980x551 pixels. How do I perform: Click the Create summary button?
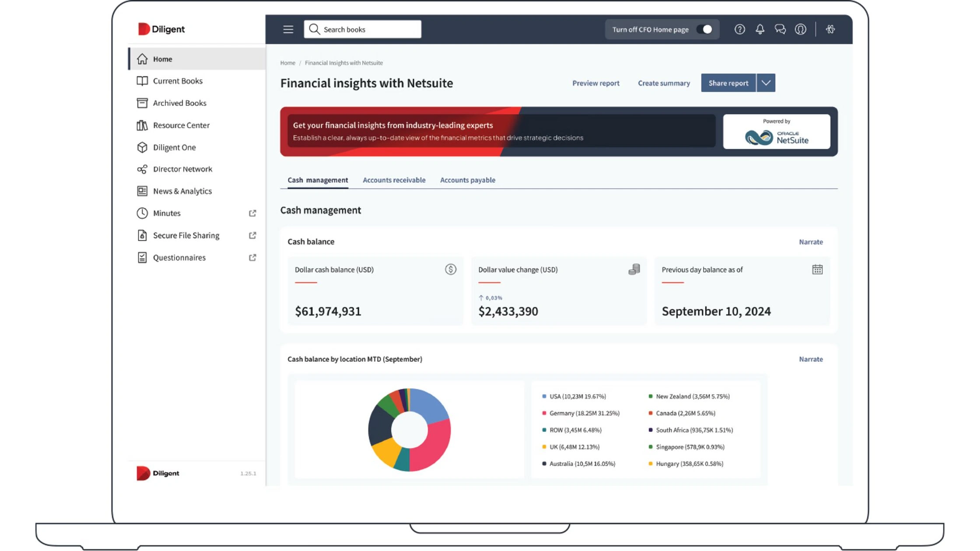click(x=664, y=83)
